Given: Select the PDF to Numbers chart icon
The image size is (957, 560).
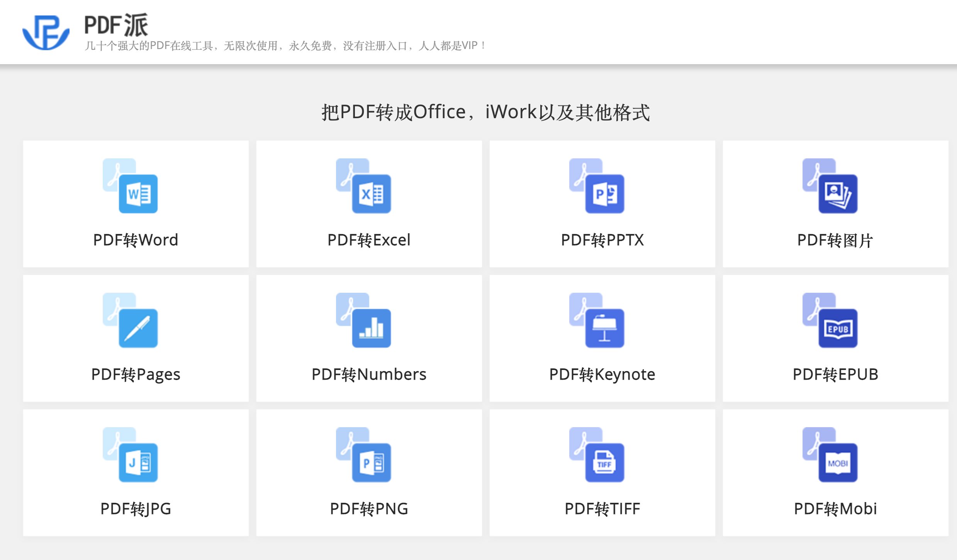Looking at the screenshot, I should [364, 320].
